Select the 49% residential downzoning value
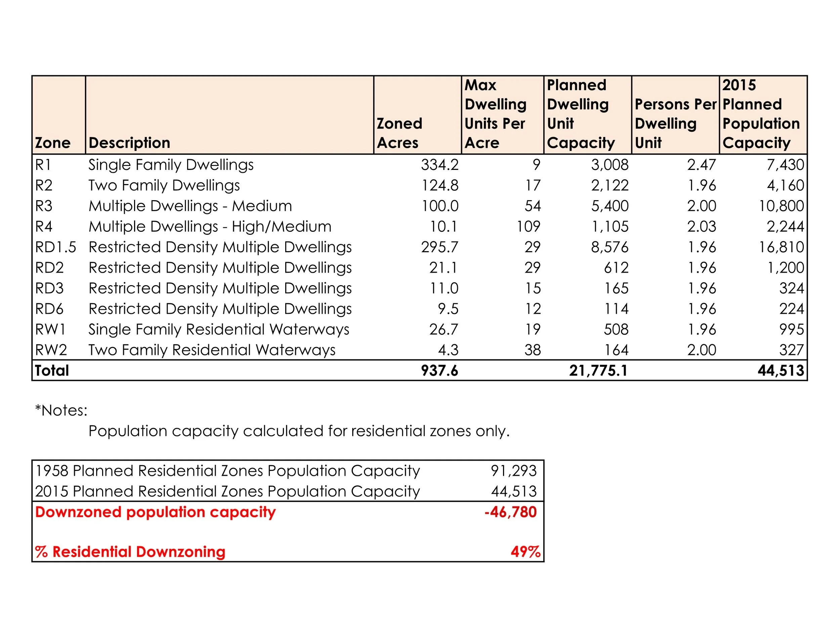 click(526, 551)
